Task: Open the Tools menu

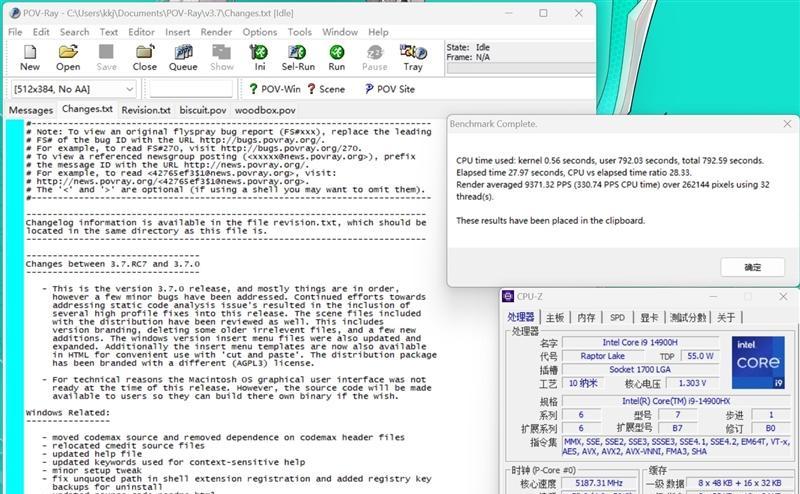Action: (299, 32)
